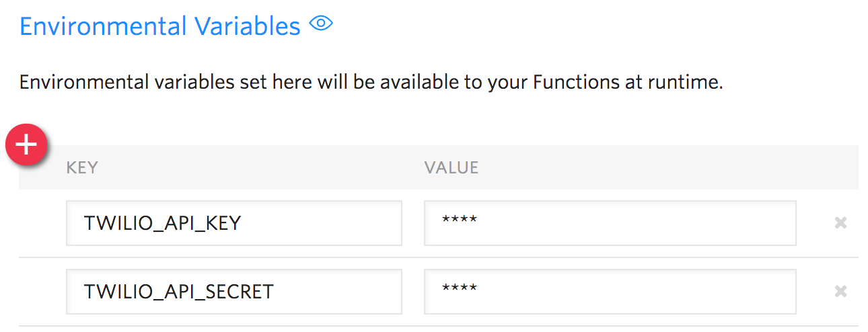The width and height of the screenshot is (868, 332).
Task: Click the TWILIO_API_SECRET key field
Action: click(234, 292)
